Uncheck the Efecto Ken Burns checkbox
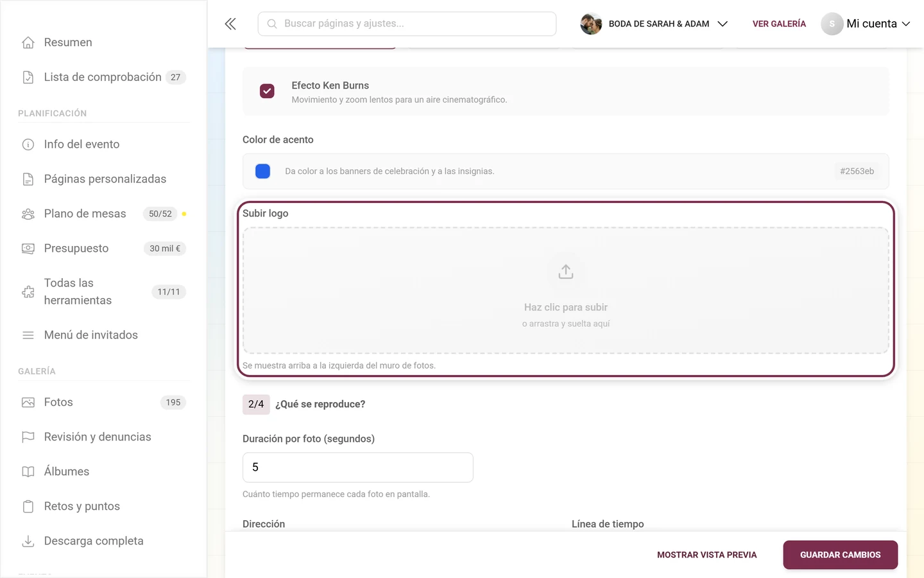The width and height of the screenshot is (924, 578). (x=267, y=91)
